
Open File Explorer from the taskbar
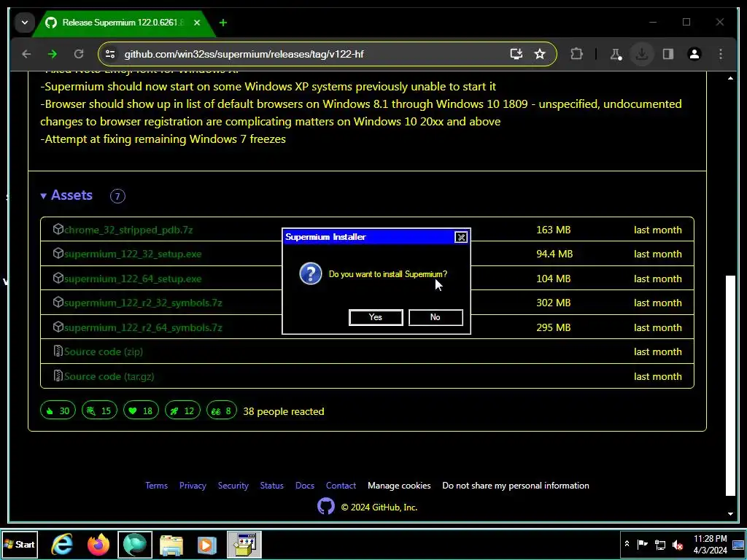[171, 544]
